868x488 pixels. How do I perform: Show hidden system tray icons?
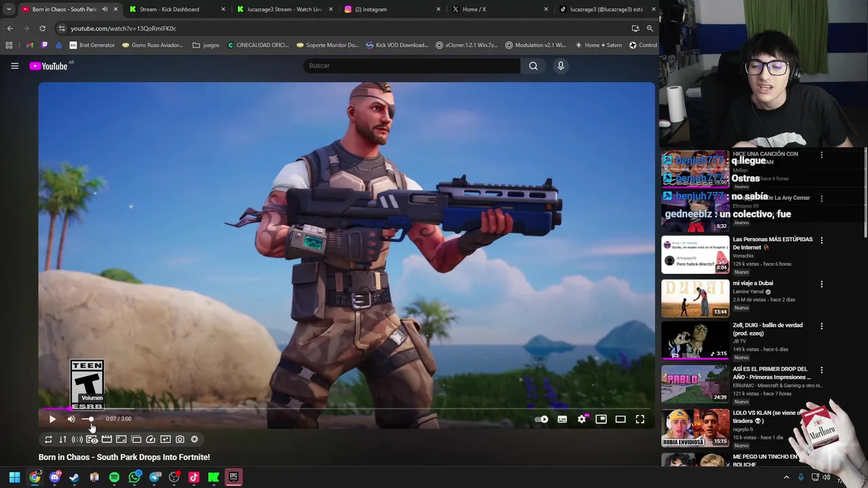tap(787, 477)
